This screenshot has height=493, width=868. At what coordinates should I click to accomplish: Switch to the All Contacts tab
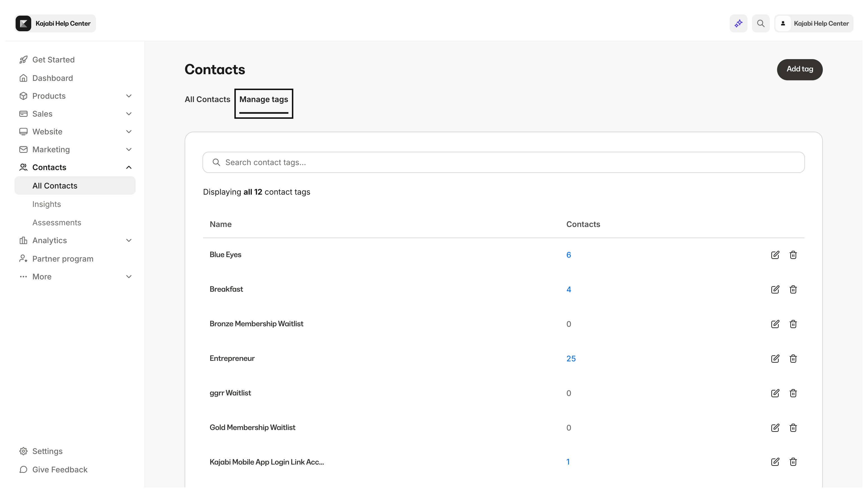tap(207, 99)
